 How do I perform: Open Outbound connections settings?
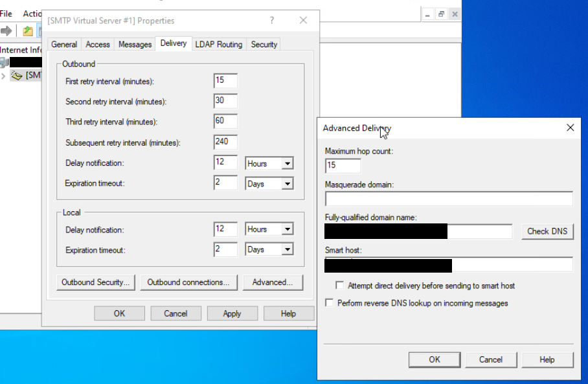[x=188, y=282]
